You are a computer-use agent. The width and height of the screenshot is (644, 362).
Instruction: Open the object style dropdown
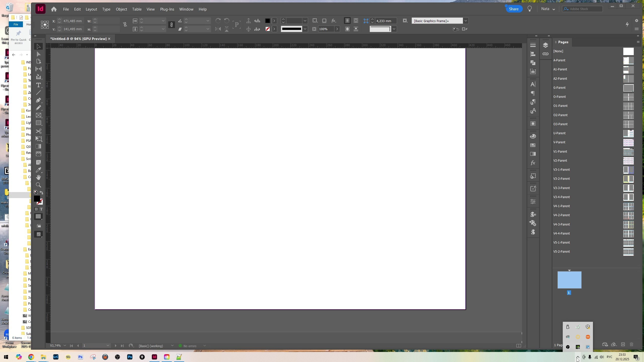(x=466, y=21)
